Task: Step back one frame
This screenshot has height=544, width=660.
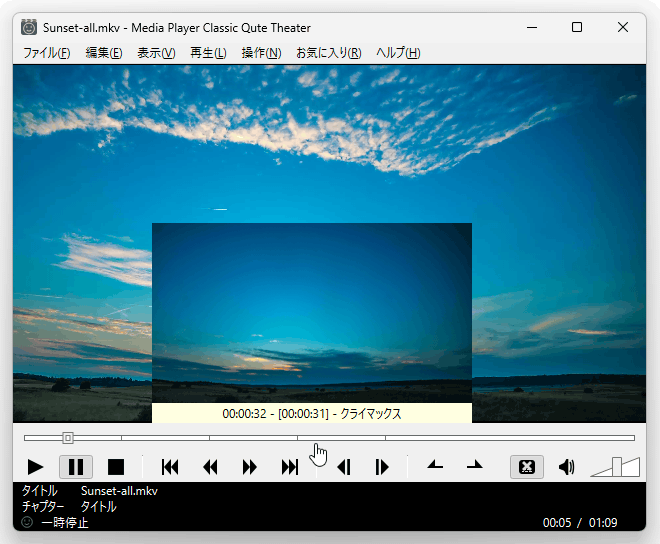Action: coord(344,467)
